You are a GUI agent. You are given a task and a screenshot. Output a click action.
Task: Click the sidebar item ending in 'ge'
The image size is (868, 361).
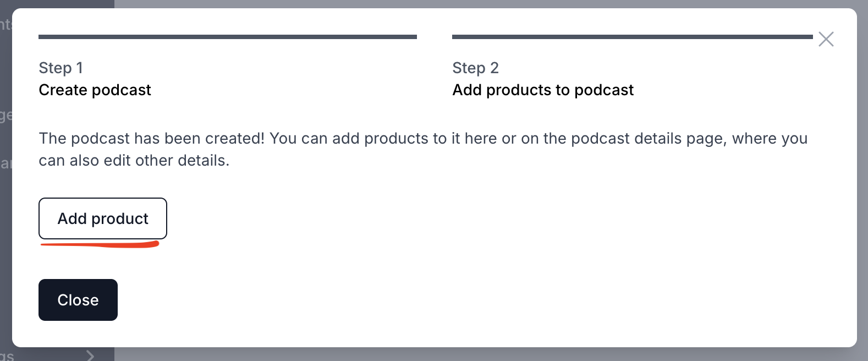pyautogui.click(x=6, y=116)
